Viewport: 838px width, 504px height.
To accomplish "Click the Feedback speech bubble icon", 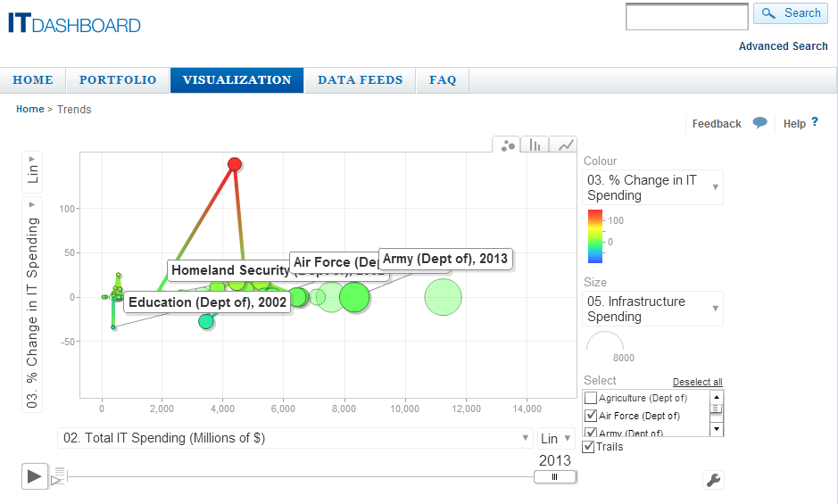I will point(759,123).
